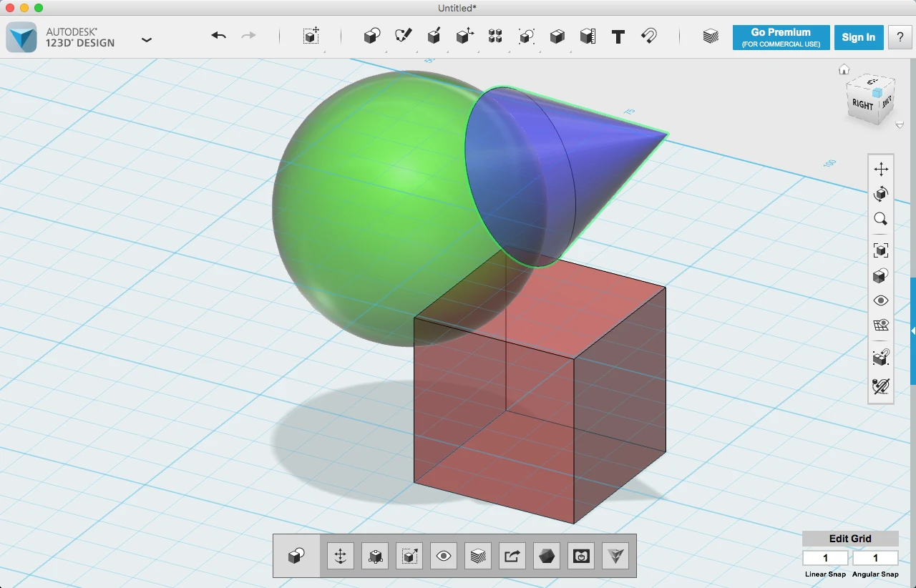This screenshot has width=916, height=588.
Task: Toggle visibility eye in right navigation bar
Action: click(881, 300)
